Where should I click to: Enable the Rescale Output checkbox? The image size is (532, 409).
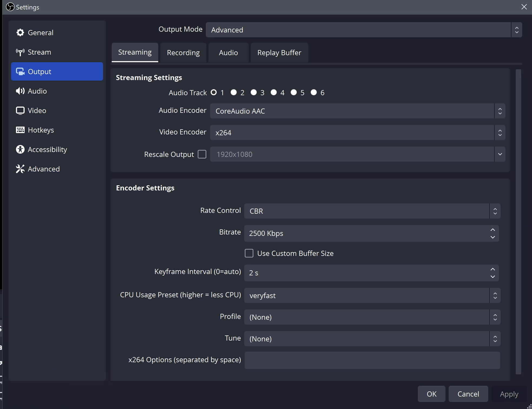click(x=202, y=154)
